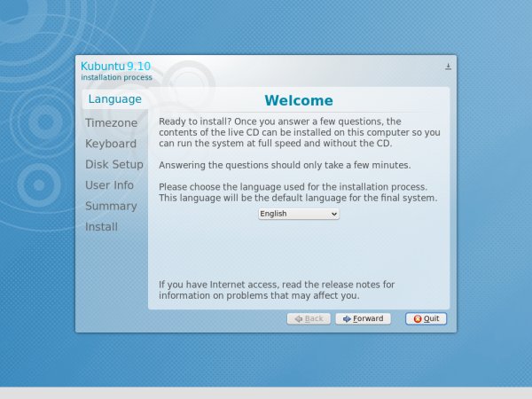The height and width of the screenshot is (399, 532).
Task: Click the blue arrow icon on Forward
Action: coord(346,318)
